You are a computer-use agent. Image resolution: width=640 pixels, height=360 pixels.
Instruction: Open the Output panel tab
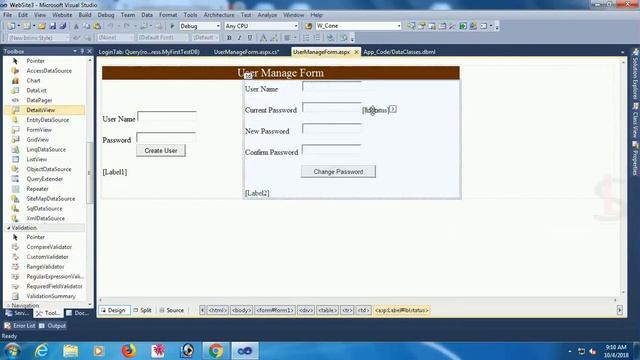pos(53,326)
